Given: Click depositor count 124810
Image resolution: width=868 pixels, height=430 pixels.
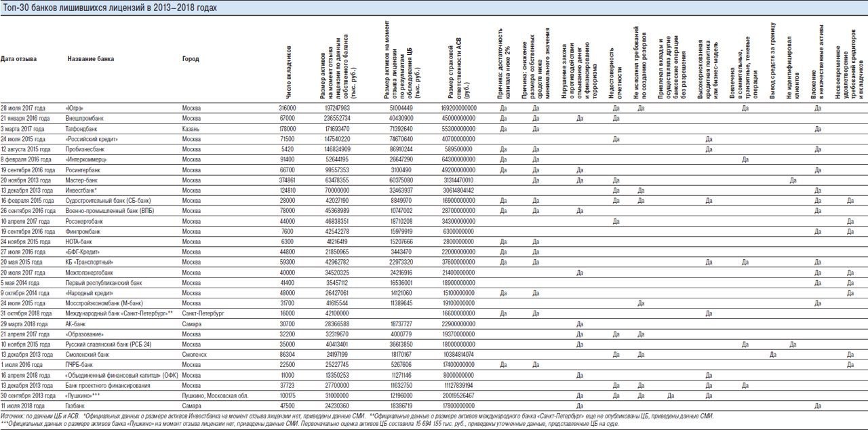Looking at the screenshot, I should 287,191.
